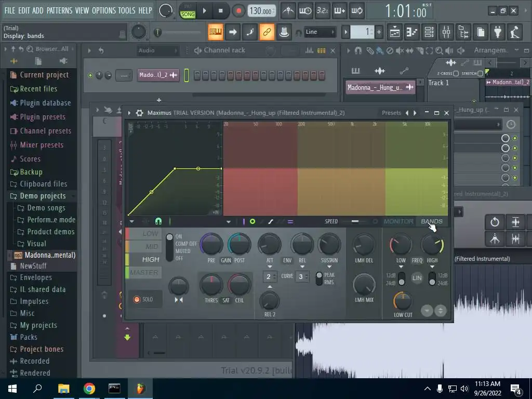Stop playback with the stop button
Viewport: 532px width, 399px height.
pyautogui.click(x=220, y=11)
